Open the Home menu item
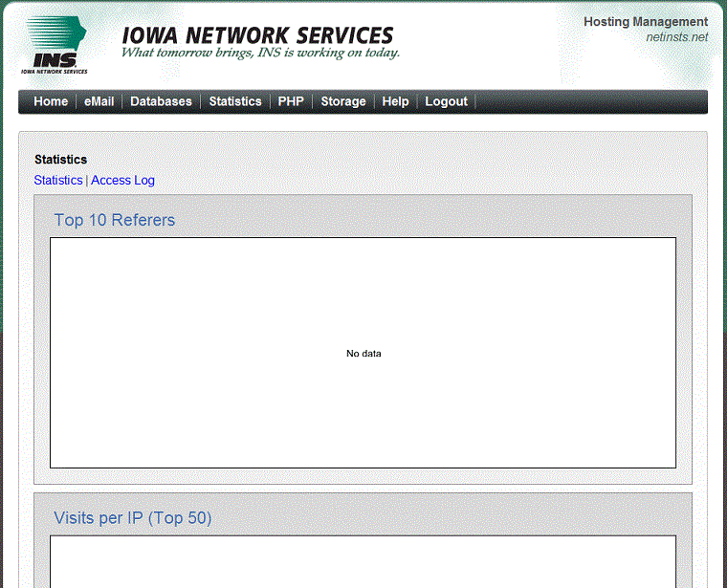 51,101
